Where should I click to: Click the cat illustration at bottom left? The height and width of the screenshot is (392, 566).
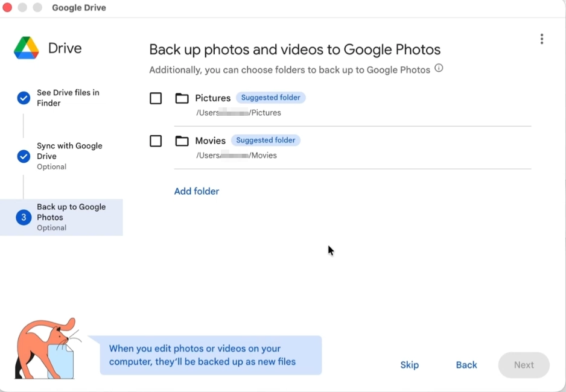click(x=47, y=349)
